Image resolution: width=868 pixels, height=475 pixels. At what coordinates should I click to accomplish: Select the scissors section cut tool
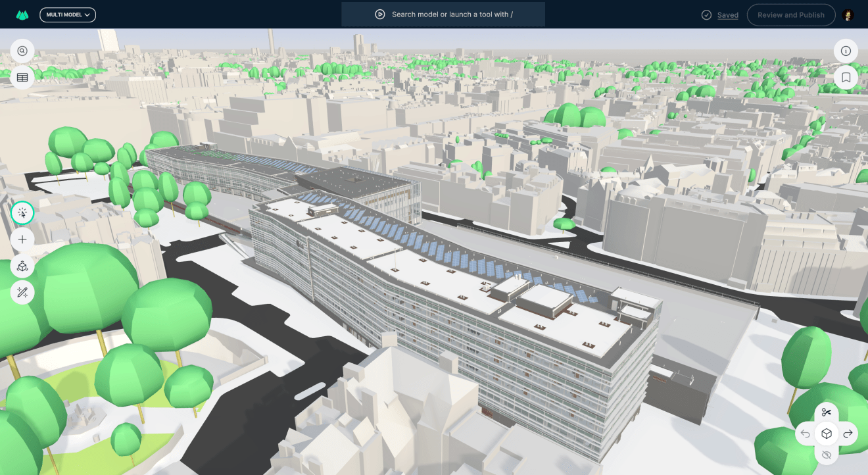827,413
